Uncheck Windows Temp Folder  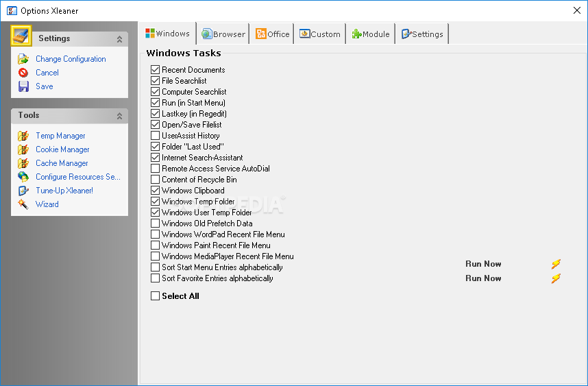tap(156, 202)
